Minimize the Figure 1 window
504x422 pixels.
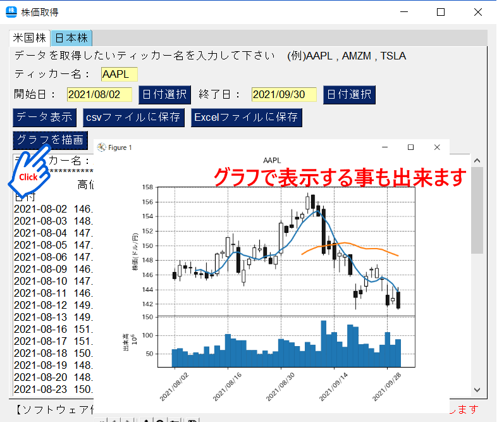[x=384, y=147]
